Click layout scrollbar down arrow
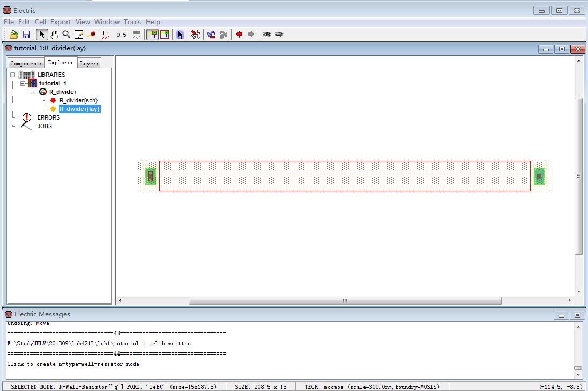Viewport: 588px width, 391px height. (579, 292)
